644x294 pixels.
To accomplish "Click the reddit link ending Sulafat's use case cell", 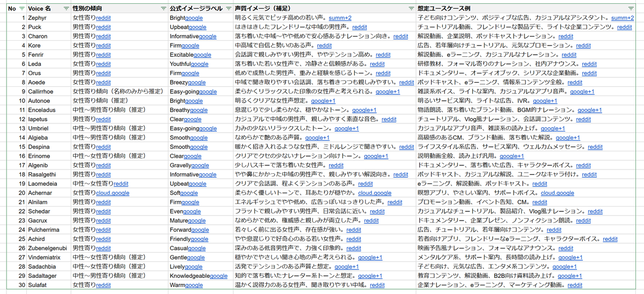I will click(x=575, y=285).
